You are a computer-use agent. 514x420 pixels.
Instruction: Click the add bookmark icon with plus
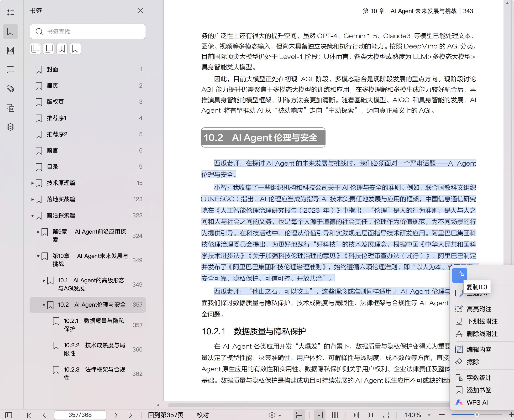pos(62,49)
